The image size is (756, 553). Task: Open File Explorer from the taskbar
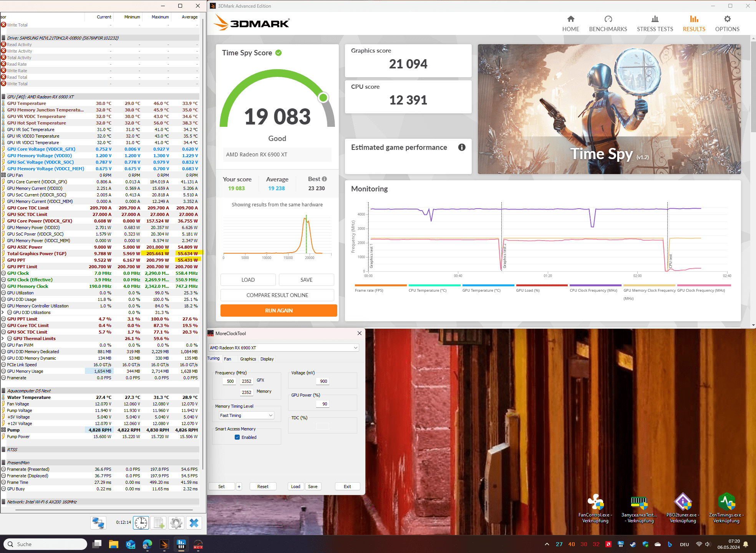(113, 544)
